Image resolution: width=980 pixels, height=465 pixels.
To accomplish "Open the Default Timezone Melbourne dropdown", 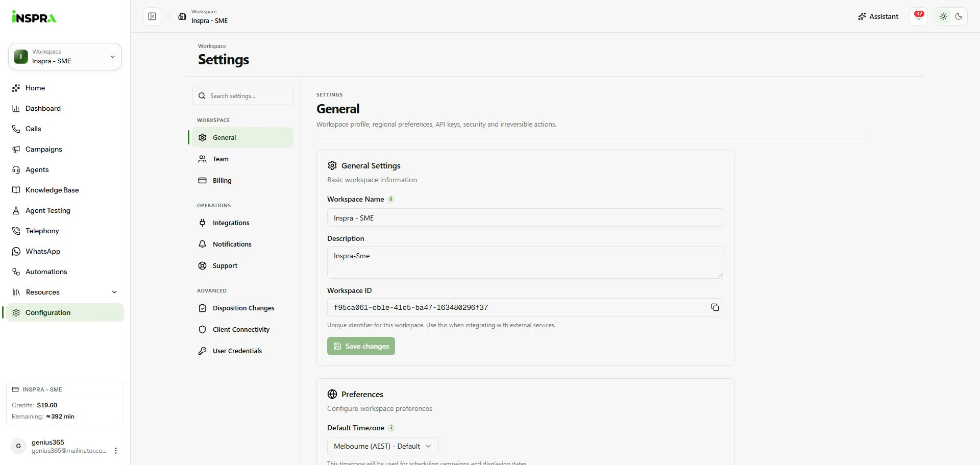I will pyautogui.click(x=383, y=446).
